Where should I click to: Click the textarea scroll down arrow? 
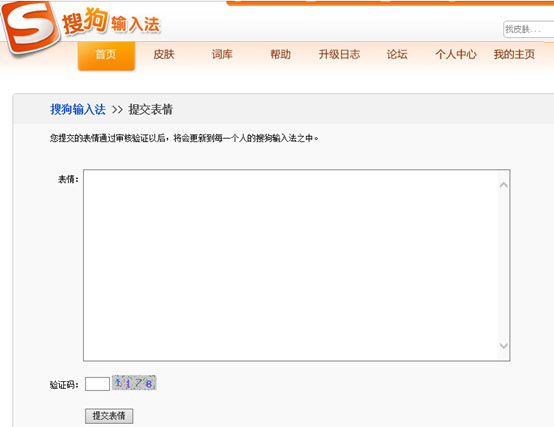coord(504,346)
